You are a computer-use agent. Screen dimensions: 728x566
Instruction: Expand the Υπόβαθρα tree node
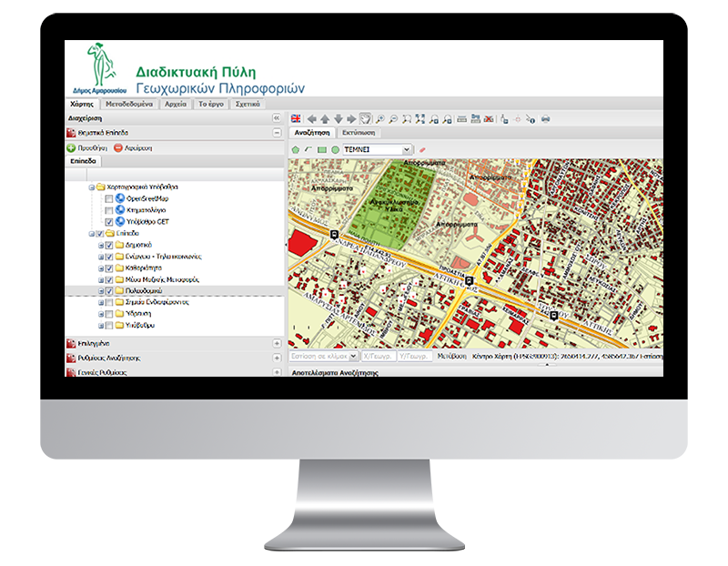click(101, 326)
